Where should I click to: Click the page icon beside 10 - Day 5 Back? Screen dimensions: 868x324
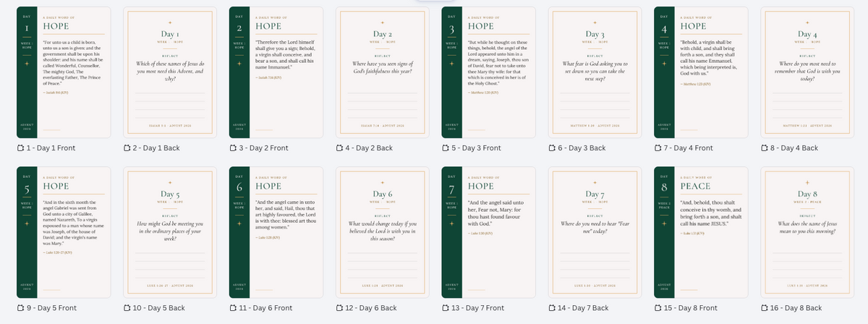tap(127, 308)
